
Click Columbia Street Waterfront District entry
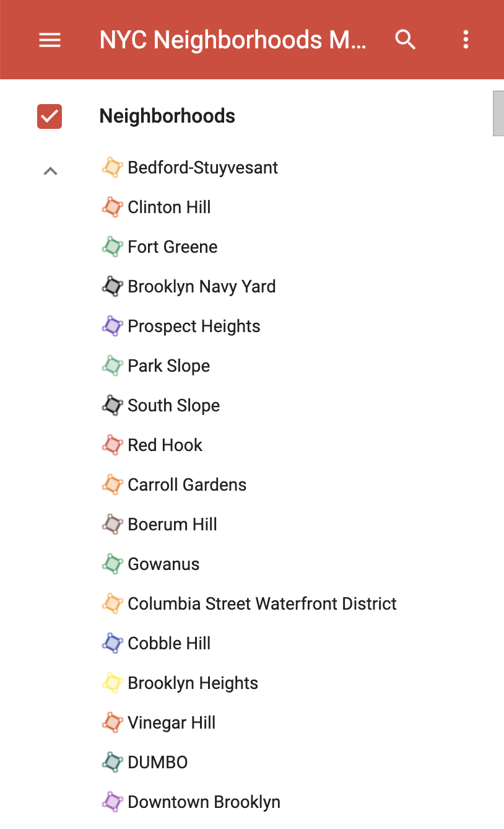262,603
